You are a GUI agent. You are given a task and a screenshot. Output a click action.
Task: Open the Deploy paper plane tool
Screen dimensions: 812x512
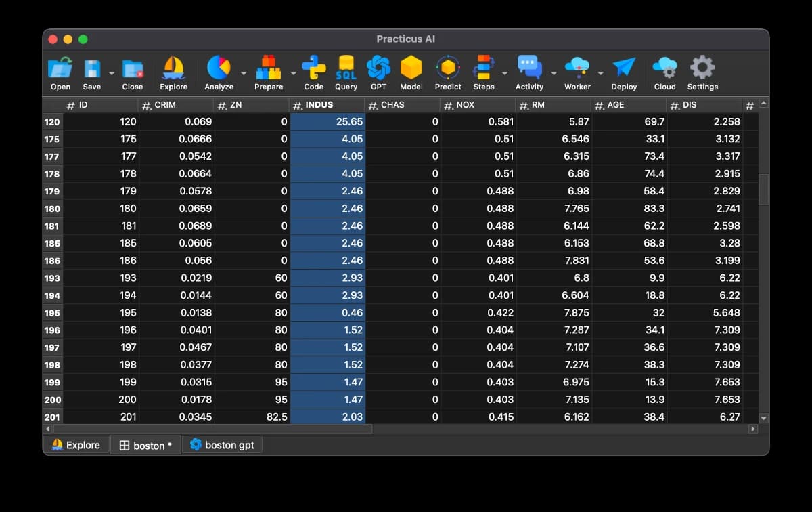point(623,68)
